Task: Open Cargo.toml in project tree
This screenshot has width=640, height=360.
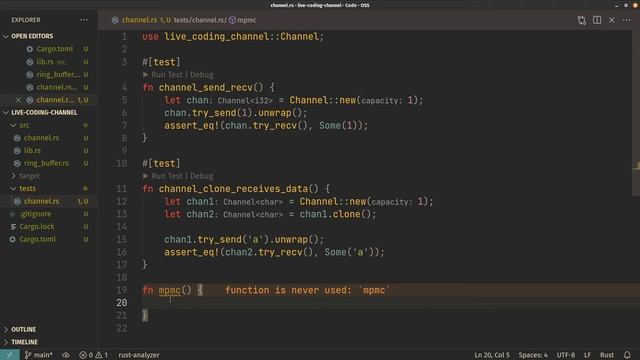Action: click(x=37, y=239)
